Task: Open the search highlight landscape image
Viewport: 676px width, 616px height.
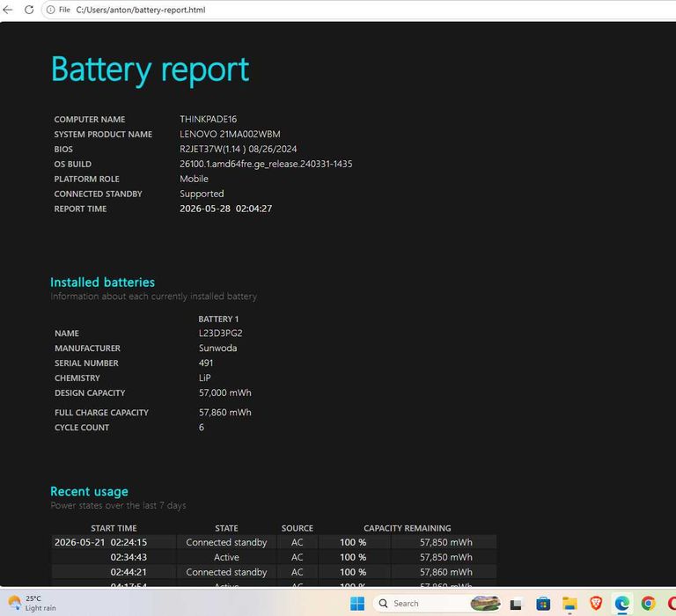Action: point(485,603)
